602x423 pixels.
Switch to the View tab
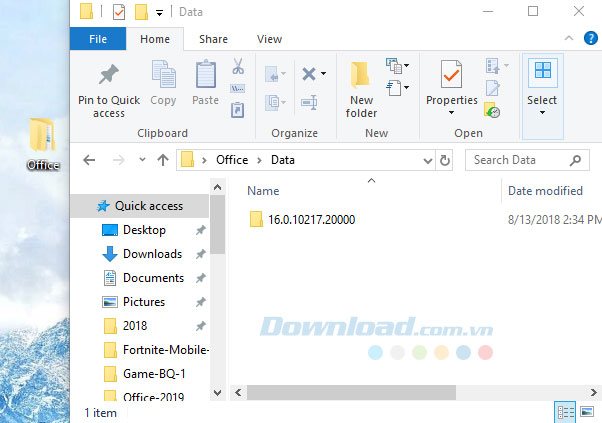point(269,39)
